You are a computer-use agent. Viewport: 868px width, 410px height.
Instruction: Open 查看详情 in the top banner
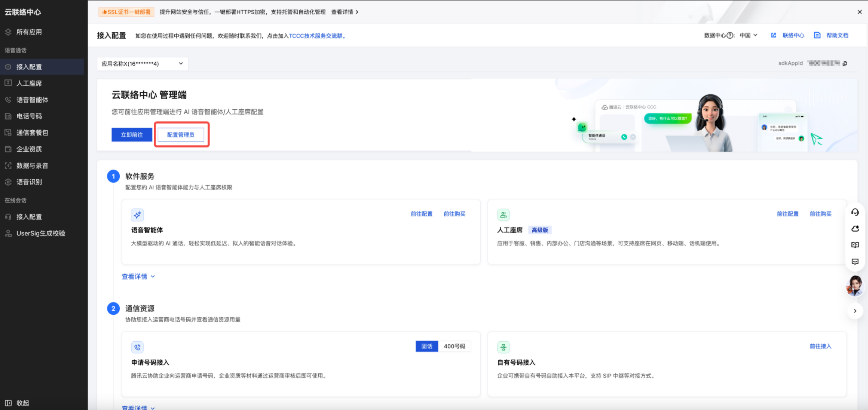point(345,12)
